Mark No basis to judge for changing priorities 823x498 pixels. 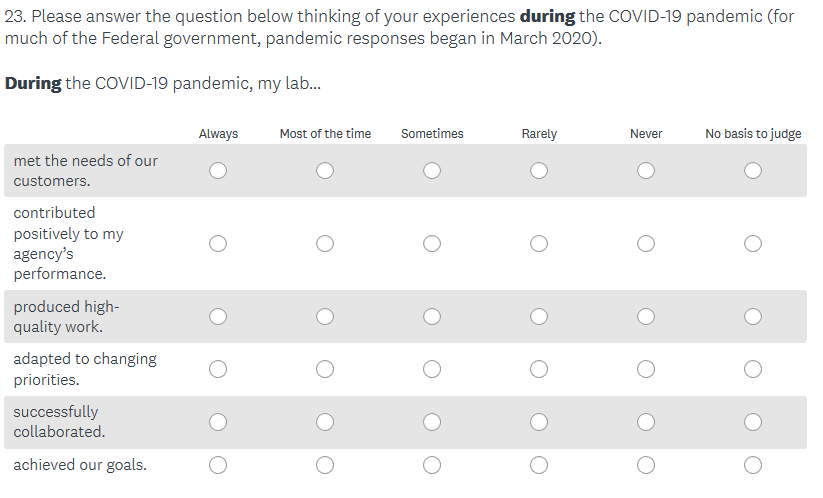point(753,369)
